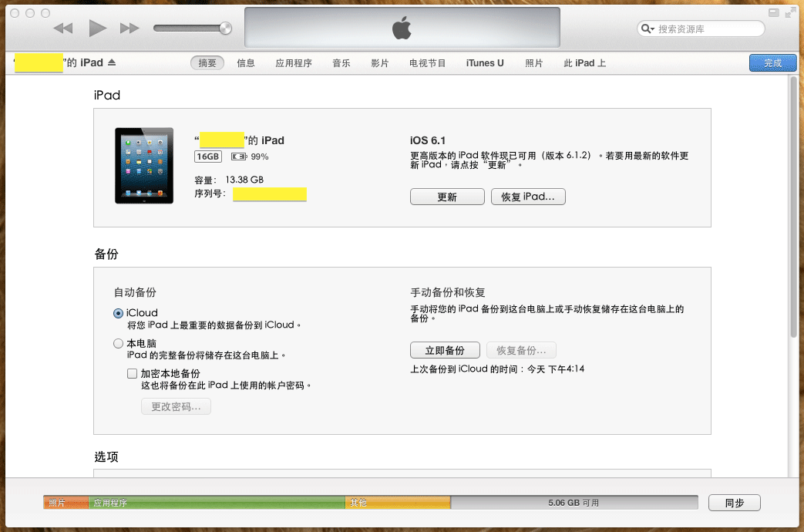Click the 16GB capacity badge
The width and height of the screenshot is (804, 532).
[x=208, y=157]
